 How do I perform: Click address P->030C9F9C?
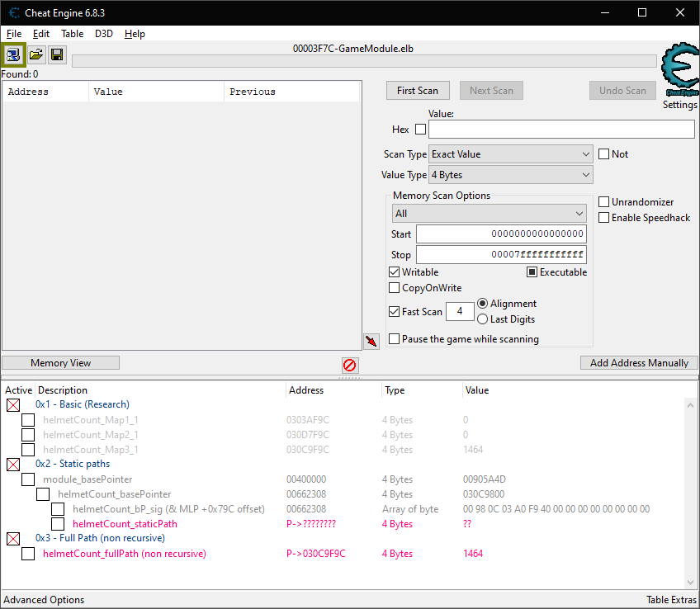[x=315, y=554]
